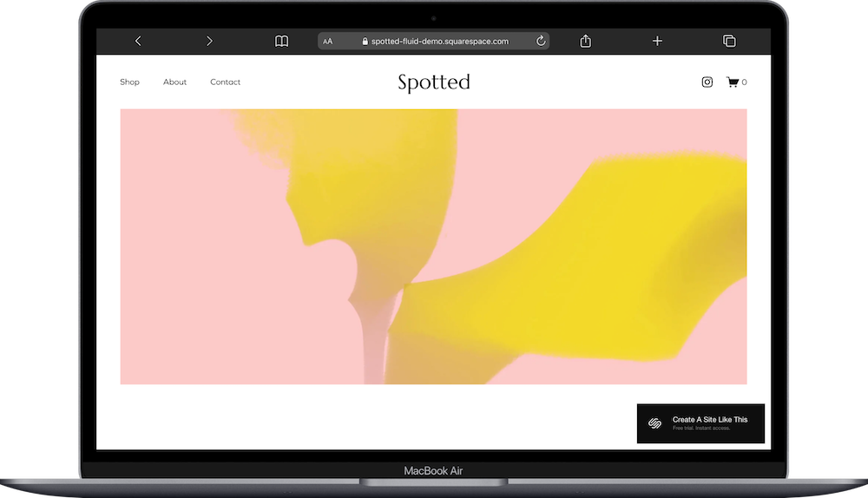The height and width of the screenshot is (498, 868).
Task: Show all tabs overview icon
Action: click(x=730, y=41)
